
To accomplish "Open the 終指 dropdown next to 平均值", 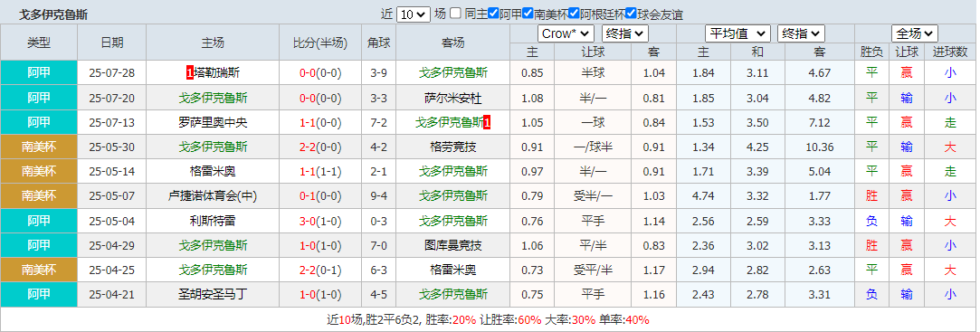I will (x=801, y=33).
